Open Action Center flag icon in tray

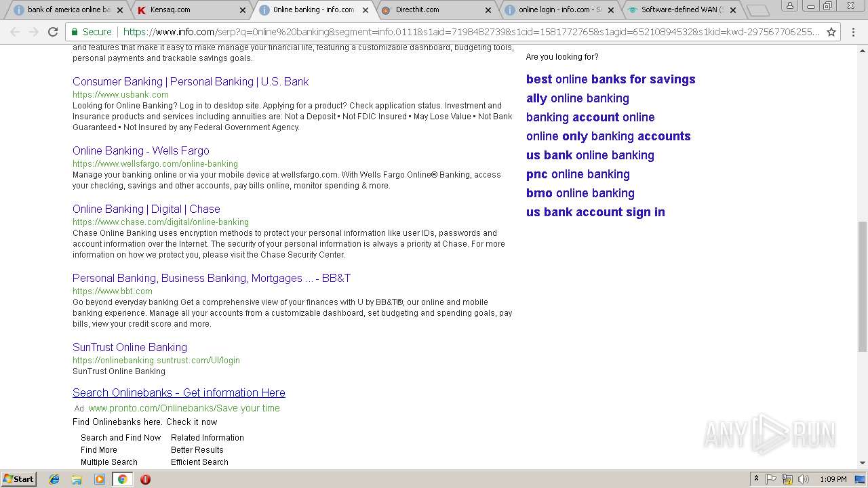pos(771,479)
